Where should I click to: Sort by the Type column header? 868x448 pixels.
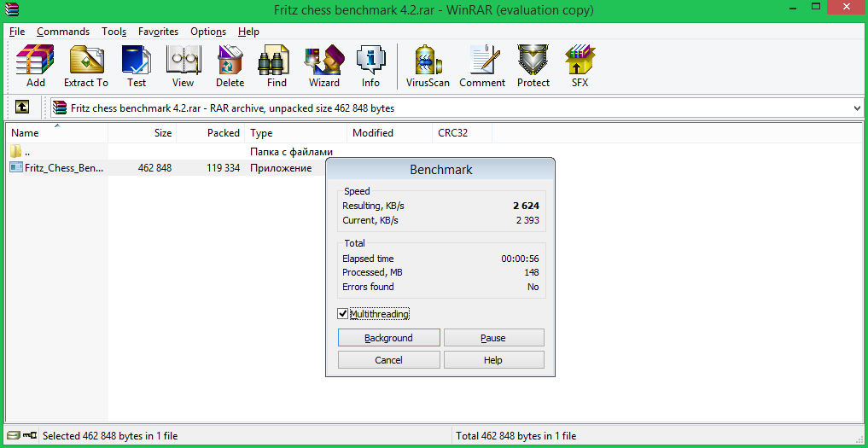pyautogui.click(x=296, y=133)
